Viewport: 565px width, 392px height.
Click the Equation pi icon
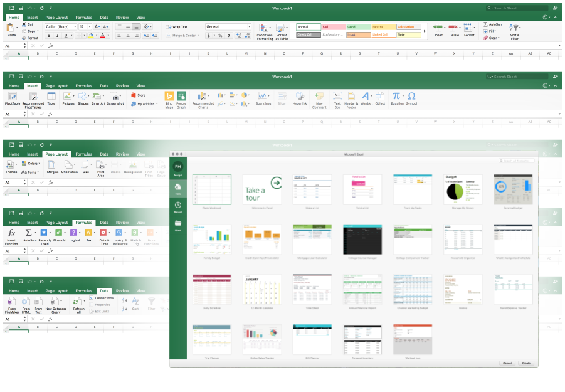pyautogui.click(x=396, y=96)
